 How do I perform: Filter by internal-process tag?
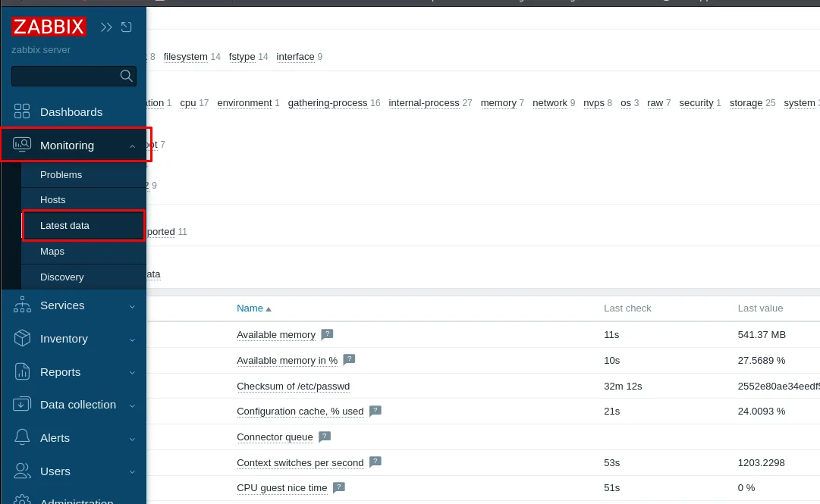423,103
